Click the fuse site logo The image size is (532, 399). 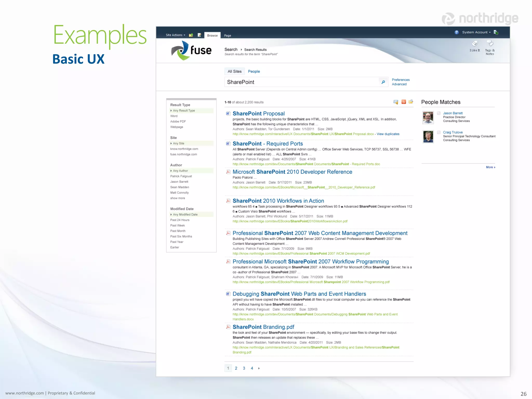[191, 50]
